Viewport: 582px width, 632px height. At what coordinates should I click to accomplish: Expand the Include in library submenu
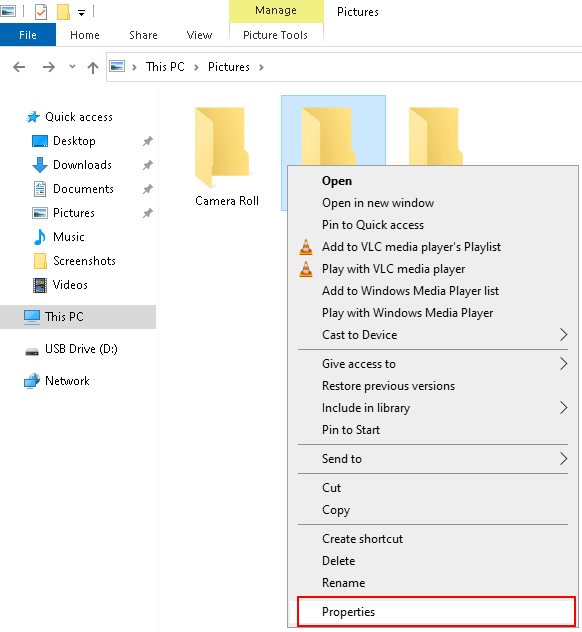[433, 408]
